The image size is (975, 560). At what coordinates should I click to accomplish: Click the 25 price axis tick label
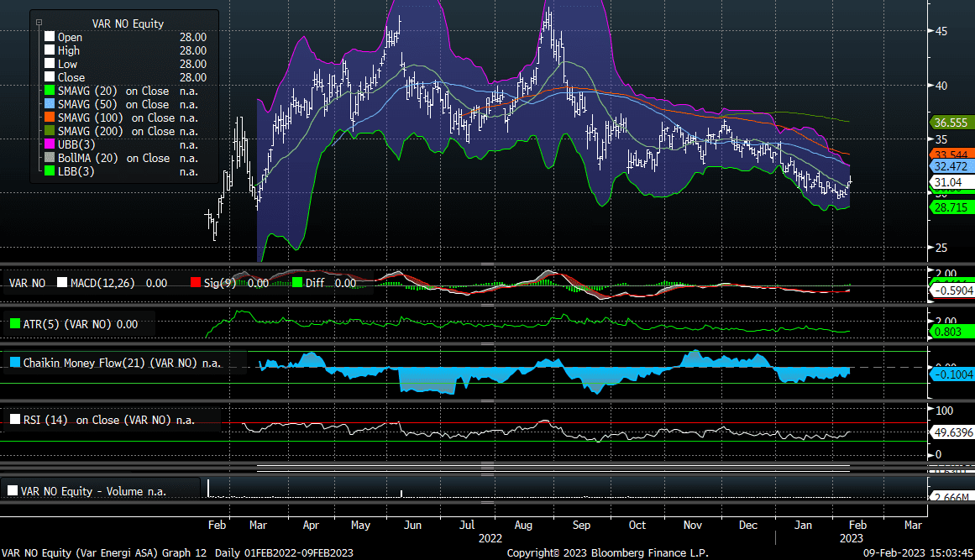coord(941,248)
